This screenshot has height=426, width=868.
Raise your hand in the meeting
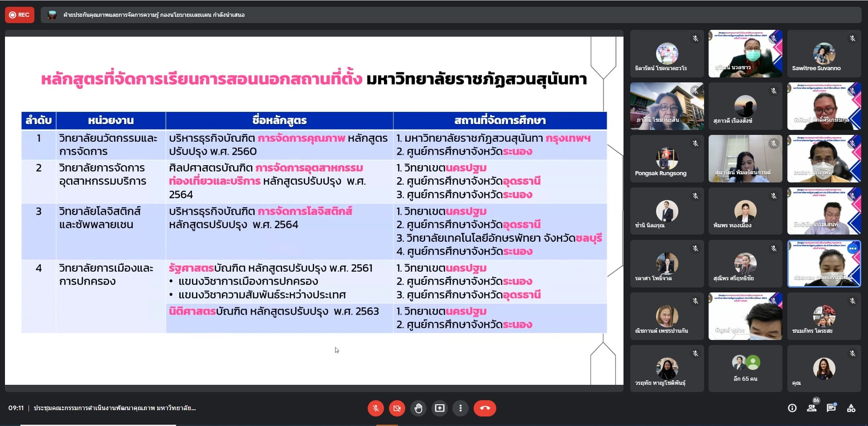418,408
